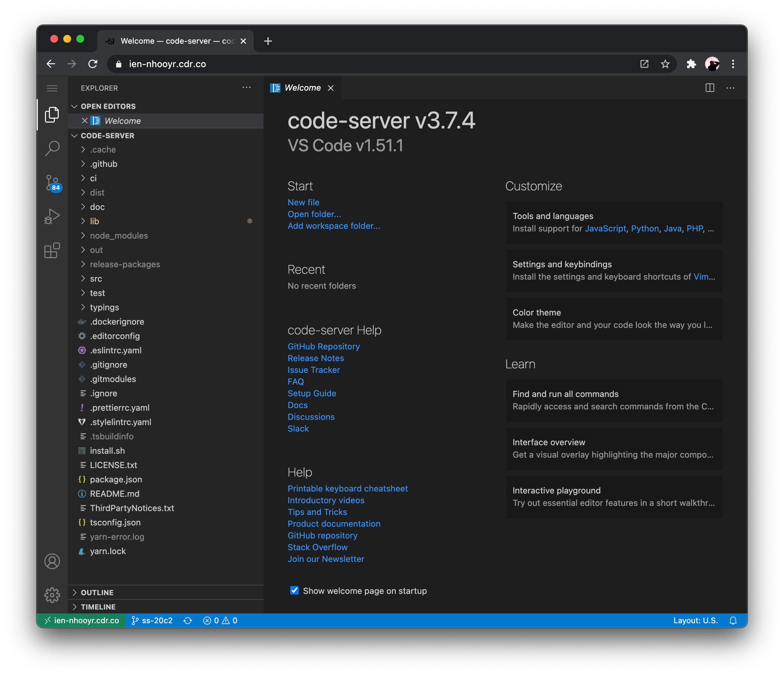The image size is (784, 676).
Task: Open Find and run all commands card
Action: (x=614, y=400)
